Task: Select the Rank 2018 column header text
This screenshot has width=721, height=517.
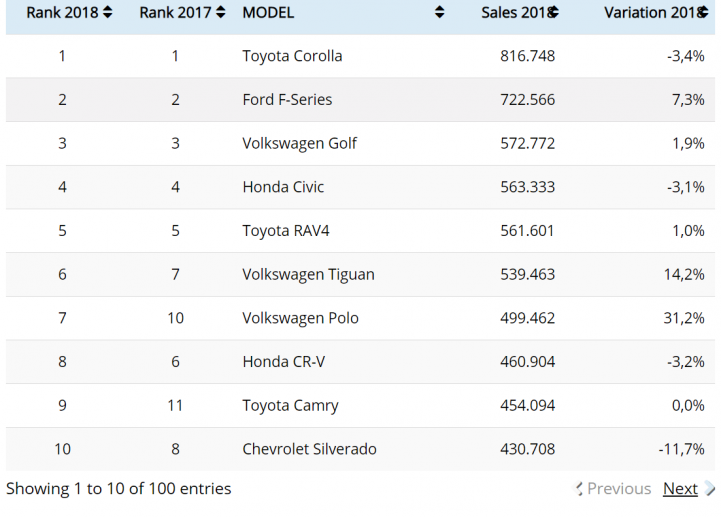Action: point(62,12)
